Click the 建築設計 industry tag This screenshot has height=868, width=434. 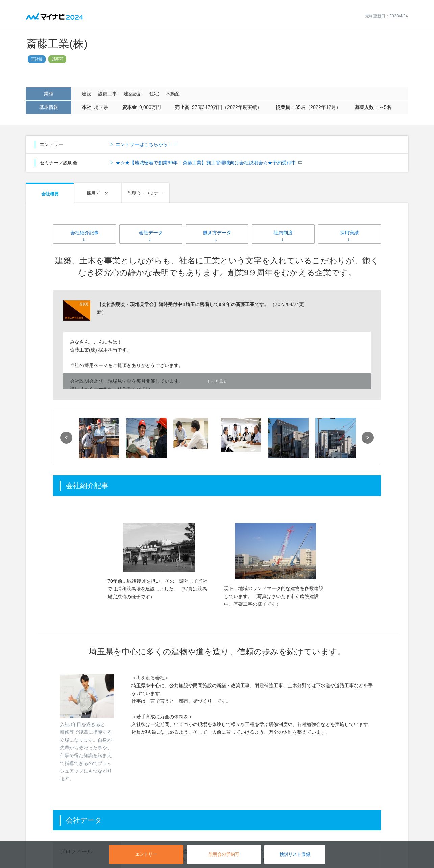pyautogui.click(x=133, y=94)
